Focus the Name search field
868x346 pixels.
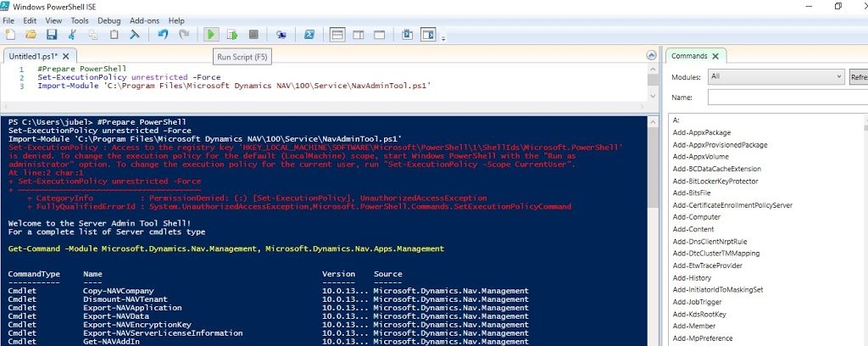pos(787,98)
